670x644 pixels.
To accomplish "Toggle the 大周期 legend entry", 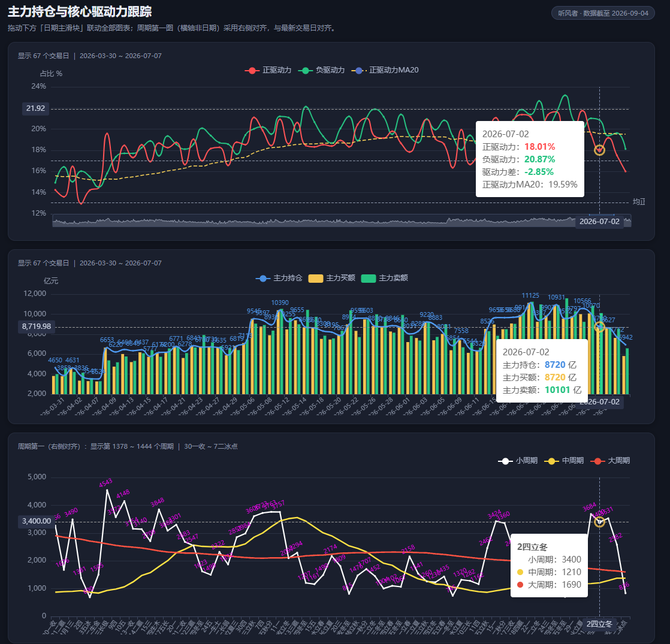I will click(x=609, y=460).
